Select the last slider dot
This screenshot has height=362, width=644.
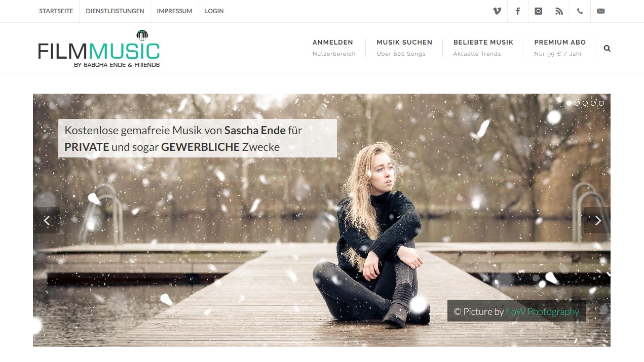tap(601, 103)
